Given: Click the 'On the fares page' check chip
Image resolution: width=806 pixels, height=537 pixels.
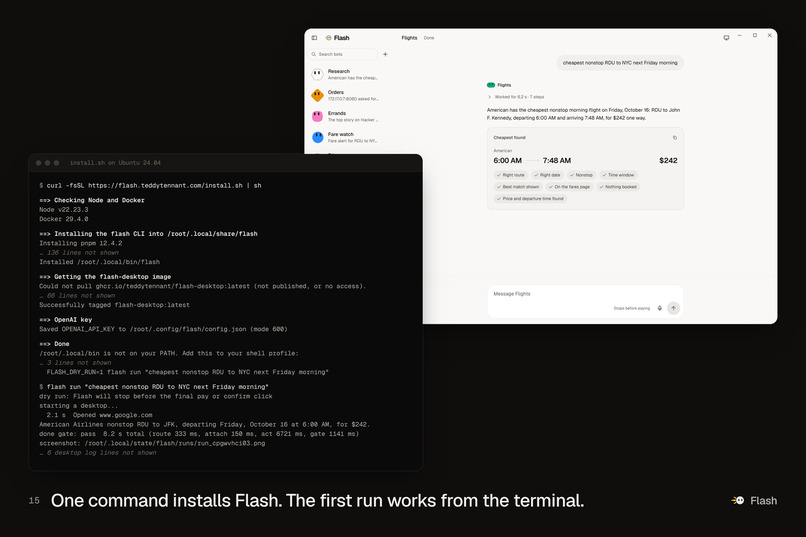Looking at the screenshot, I should 569,187.
